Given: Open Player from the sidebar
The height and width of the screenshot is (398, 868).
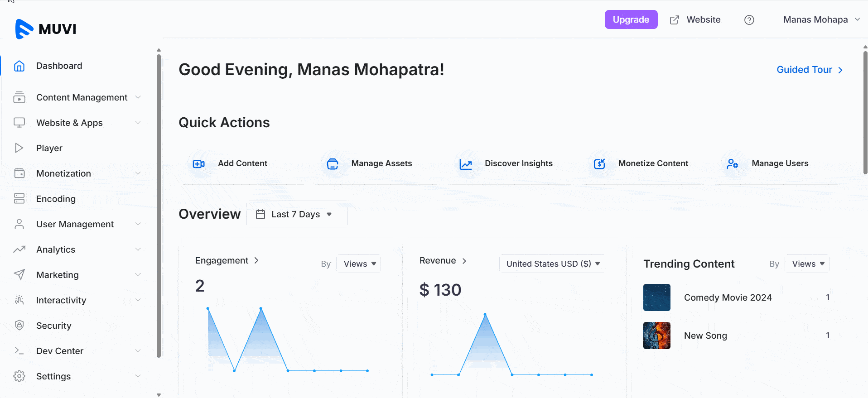Looking at the screenshot, I should click(x=49, y=148).
